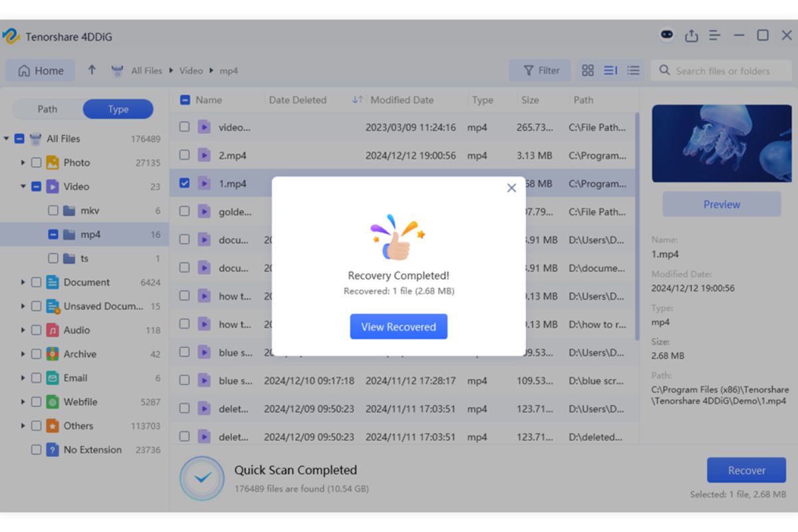
Task: Click the Email category icon
Action: point(53,378)
